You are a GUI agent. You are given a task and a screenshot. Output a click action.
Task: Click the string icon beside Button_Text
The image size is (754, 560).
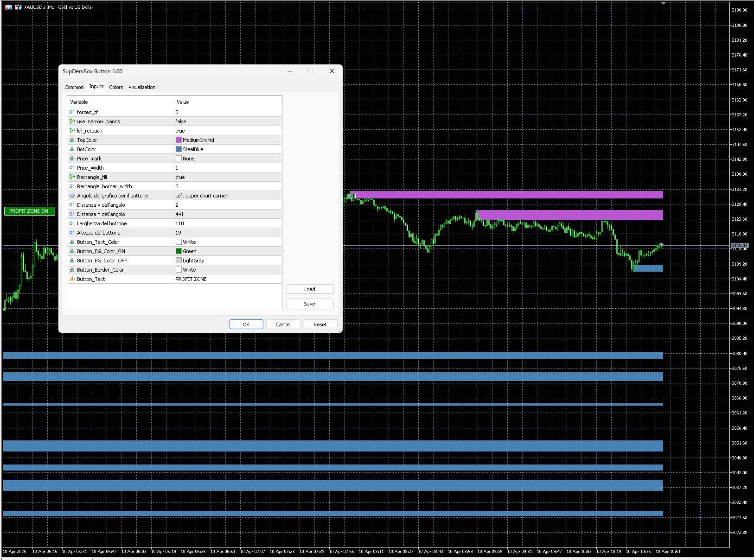coord(72,279)
